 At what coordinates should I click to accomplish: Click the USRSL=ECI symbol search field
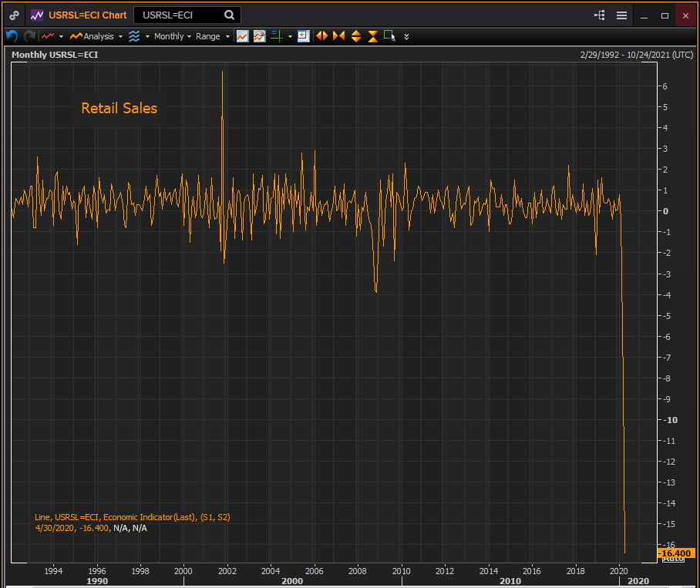coord(179,15)
